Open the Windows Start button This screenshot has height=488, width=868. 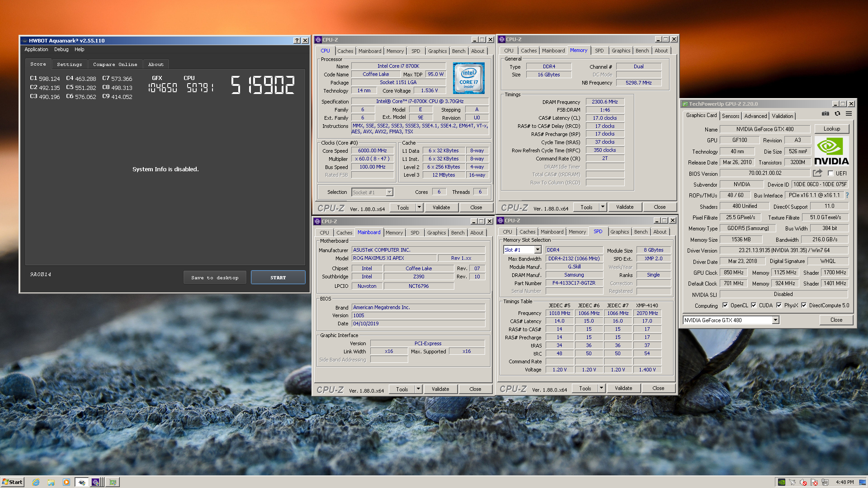[x=12, y=482]
